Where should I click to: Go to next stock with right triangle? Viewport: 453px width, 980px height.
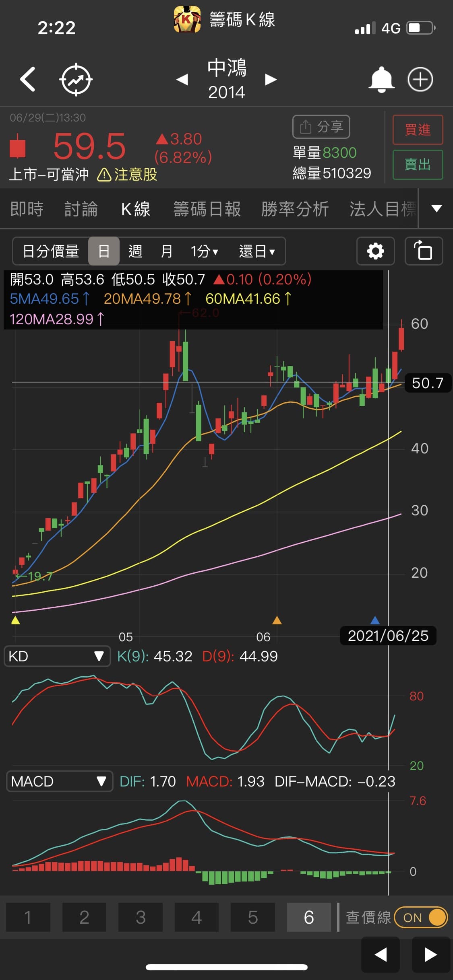[271, 79]
